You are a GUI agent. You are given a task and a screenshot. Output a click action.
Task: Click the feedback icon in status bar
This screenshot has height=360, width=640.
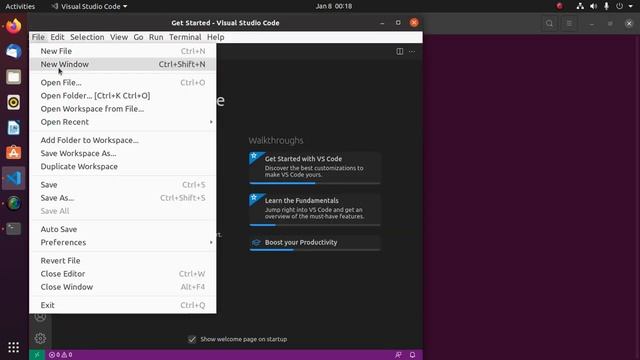[x=398, y=355]
